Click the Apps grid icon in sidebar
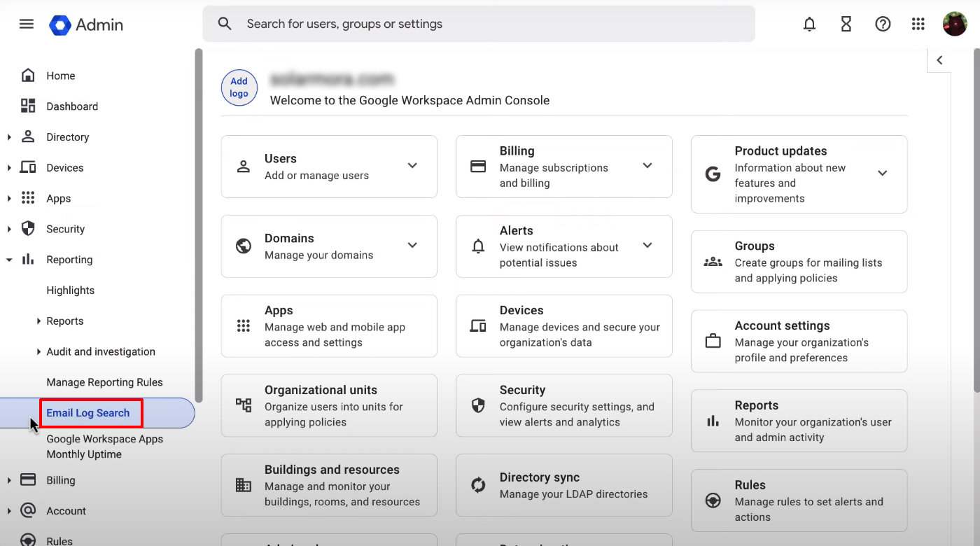Image resolution: width=980 pixels, height=546 pixels. 28,198
